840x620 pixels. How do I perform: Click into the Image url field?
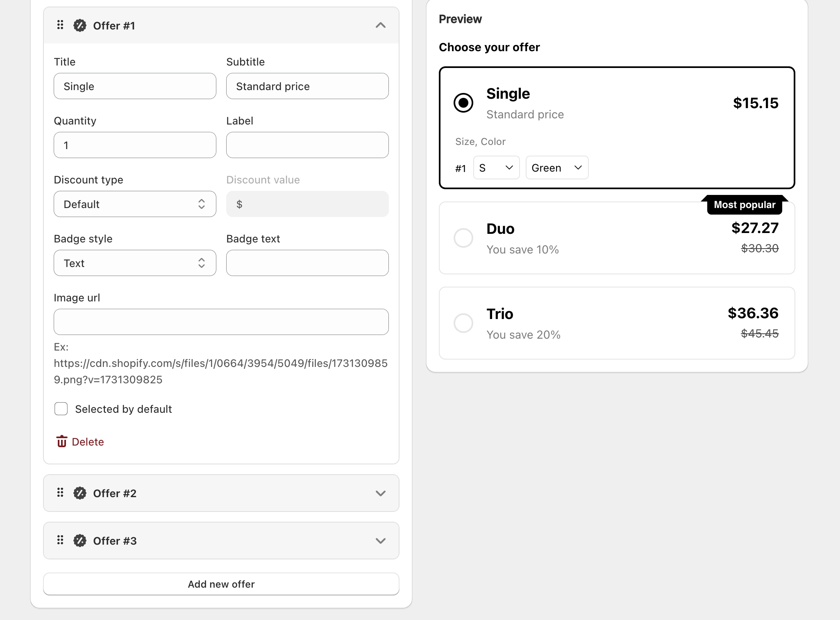(221, 322)
